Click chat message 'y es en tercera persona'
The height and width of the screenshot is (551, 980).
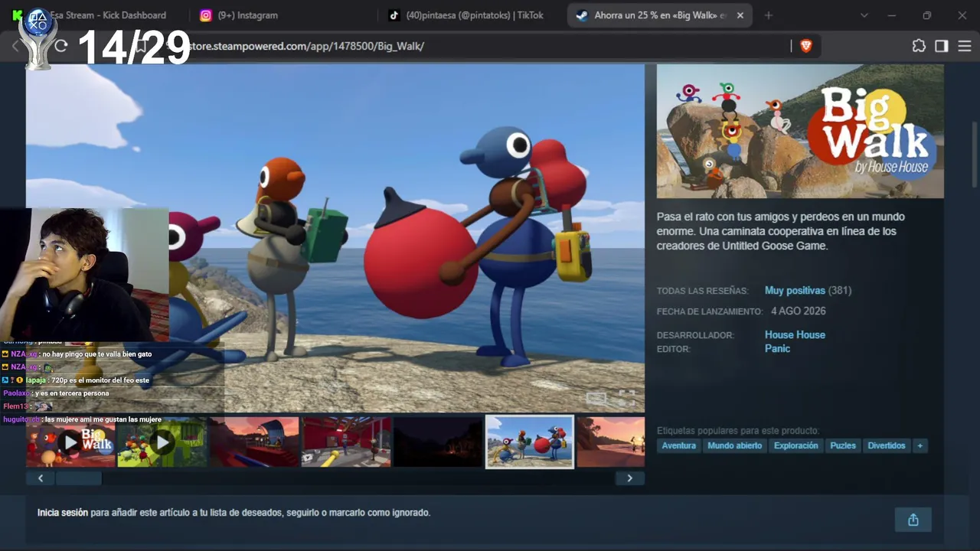click(x=71, y=393)
